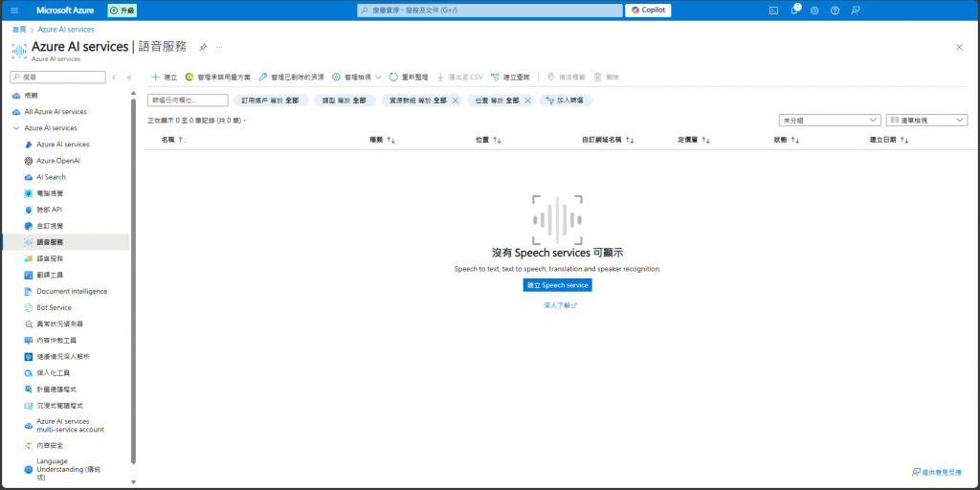Click the 首頁 breadcrumb link
This screenshot has height=490, width=980.
pos(19,30)
